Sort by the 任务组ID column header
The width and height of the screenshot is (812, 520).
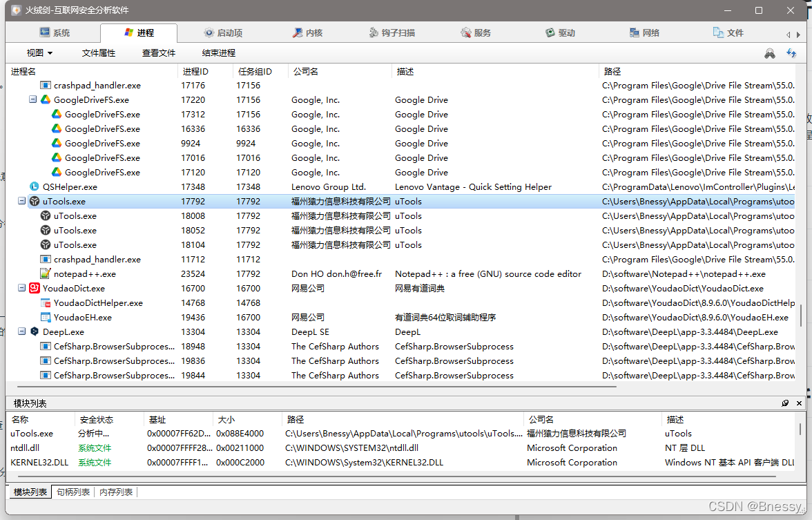[x=260, y=72]
